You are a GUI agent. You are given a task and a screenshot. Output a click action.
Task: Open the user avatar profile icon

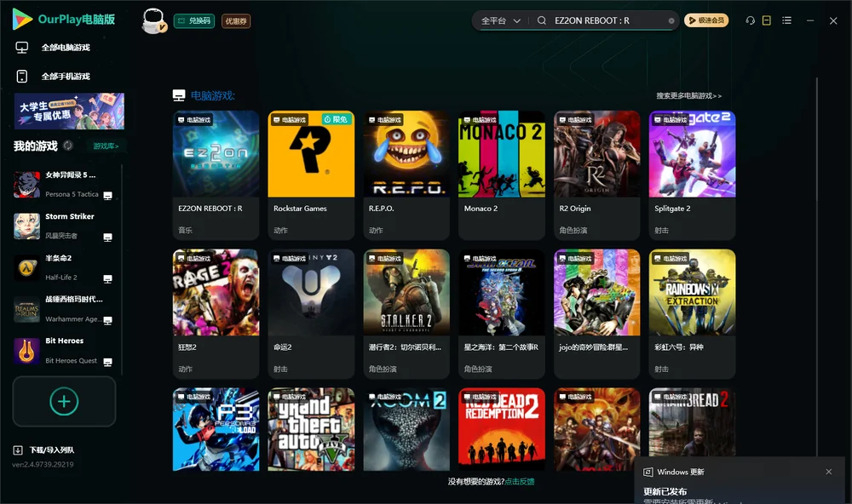pyautogui.click(x=153, y=20)
